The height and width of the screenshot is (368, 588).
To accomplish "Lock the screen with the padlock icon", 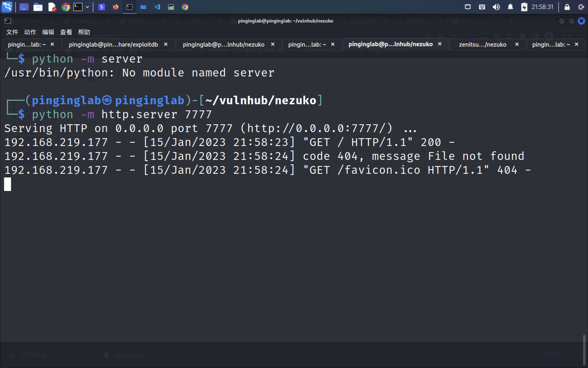I will 567,7.
